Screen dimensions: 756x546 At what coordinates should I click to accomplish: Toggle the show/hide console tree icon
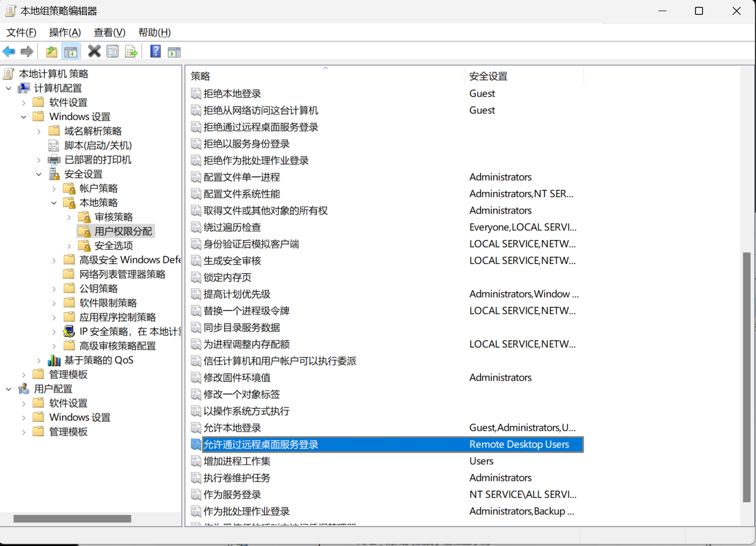(x=71, y=51)
